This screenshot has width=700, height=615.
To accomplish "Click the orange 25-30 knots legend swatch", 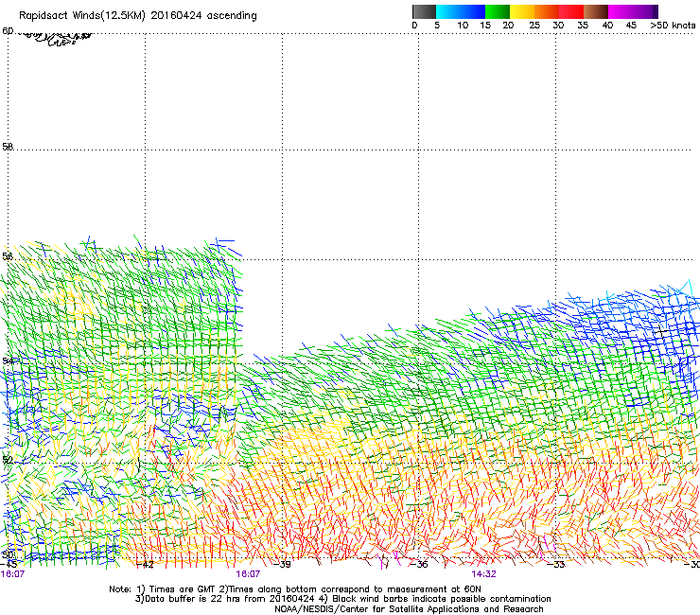I will coord(547,11).
